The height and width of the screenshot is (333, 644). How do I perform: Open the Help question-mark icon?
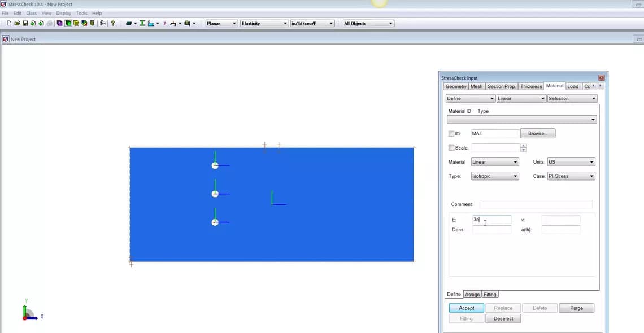(x=112, y=23)
